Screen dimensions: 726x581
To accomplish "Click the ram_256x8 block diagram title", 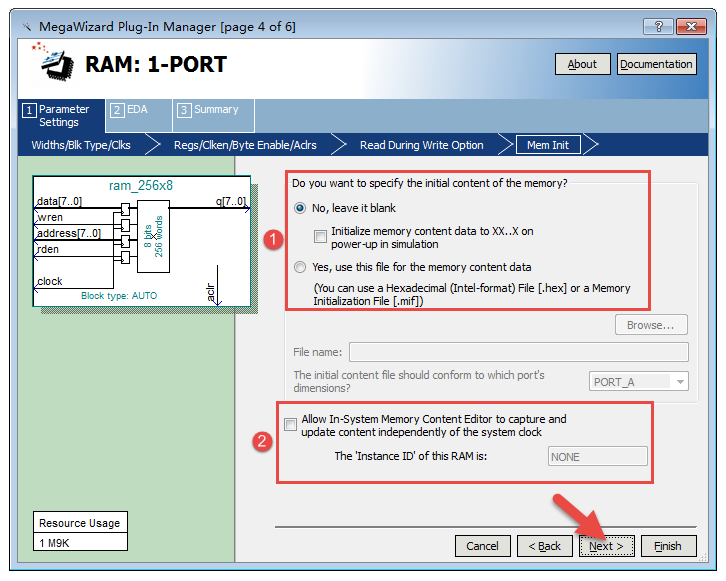I will click(141, 186).
